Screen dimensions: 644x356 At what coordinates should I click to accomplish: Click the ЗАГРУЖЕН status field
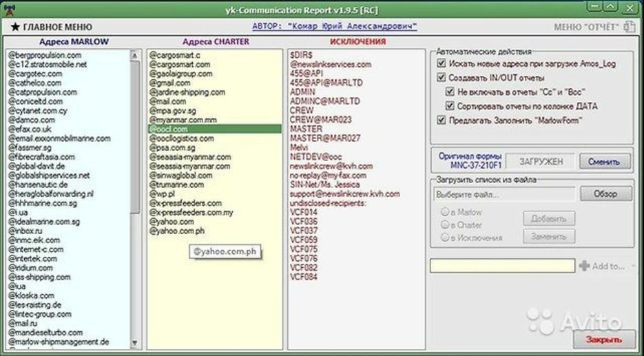541,162
